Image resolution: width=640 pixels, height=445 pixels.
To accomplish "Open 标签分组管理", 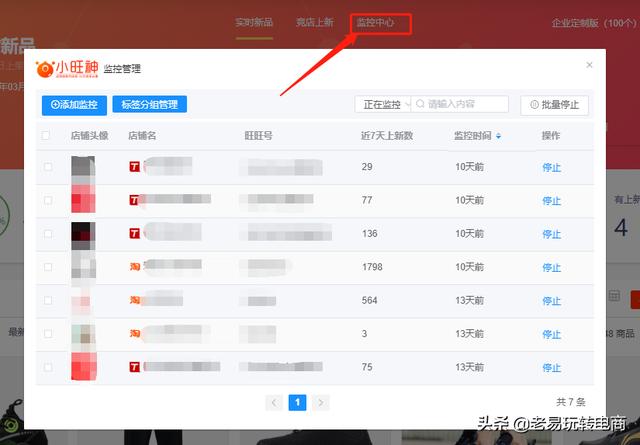I will click(x=149, y=105).
